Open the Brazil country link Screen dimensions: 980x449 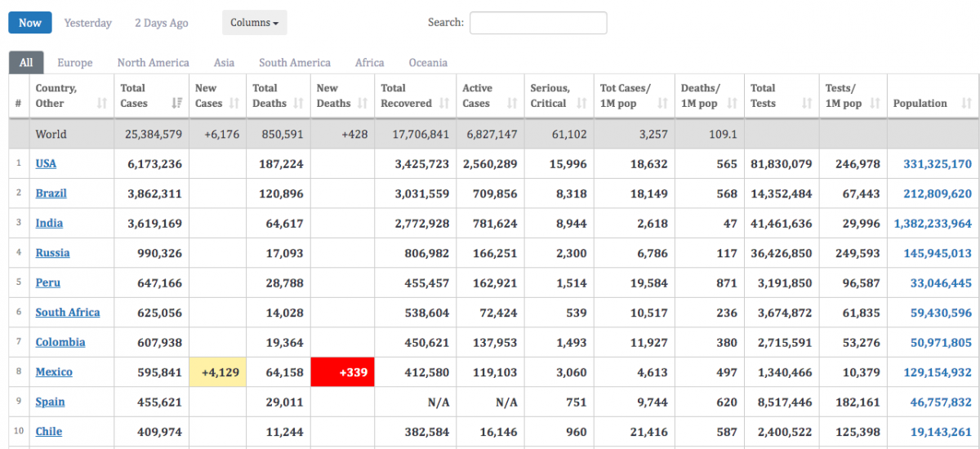pos(51,193)
